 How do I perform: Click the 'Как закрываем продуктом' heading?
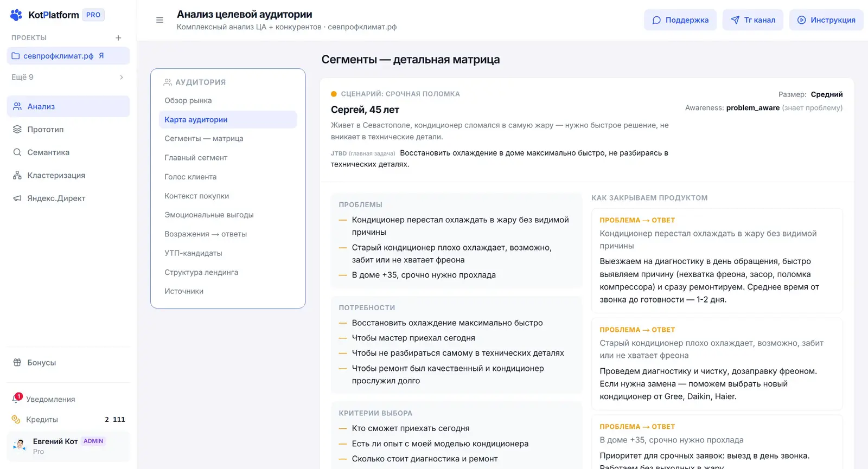[x=649, y=198]
